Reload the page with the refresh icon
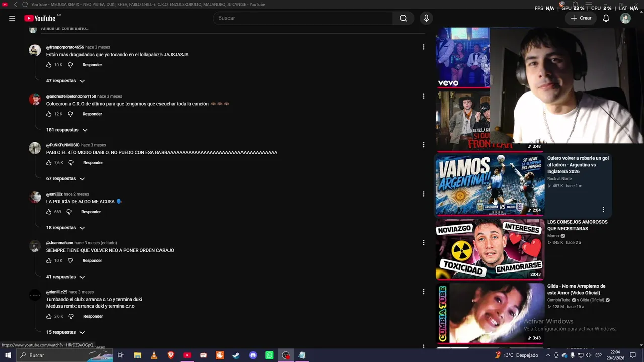644x362 pixels. tap(25, 4)
